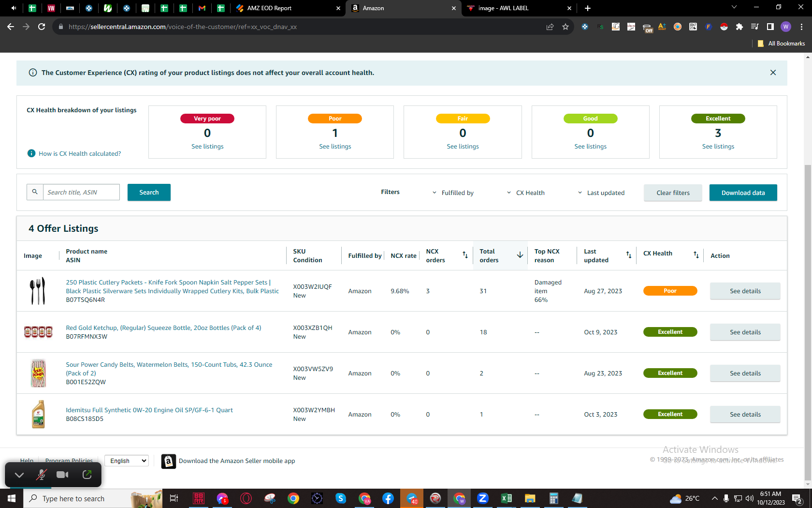Open Excel from the taskbar
812x508 pixels.
coord(507,498)
